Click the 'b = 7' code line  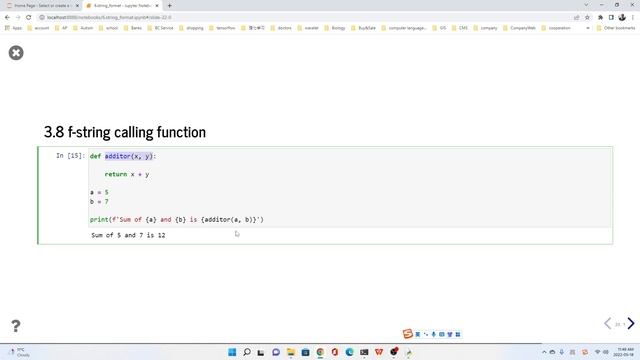click(99, 202)
